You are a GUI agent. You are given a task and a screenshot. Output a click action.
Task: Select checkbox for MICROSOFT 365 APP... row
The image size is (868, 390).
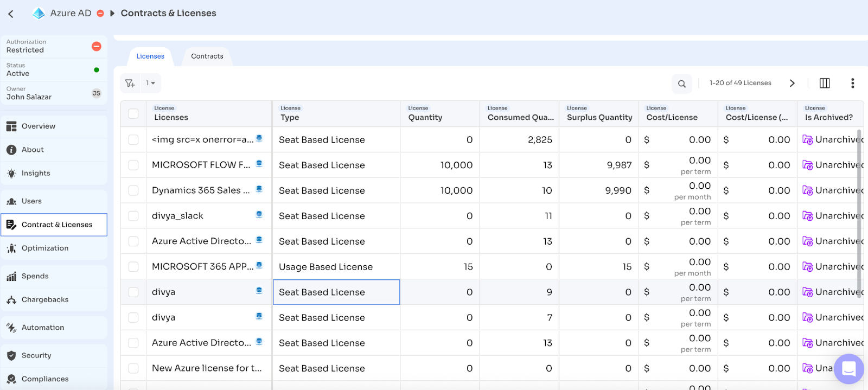click(x=133, y=267)
